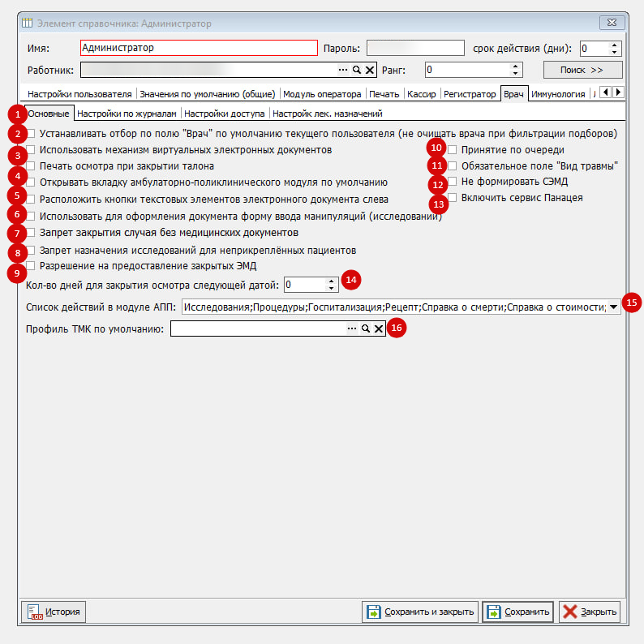Open Настройки по журналам sub-tab
Screen dimensions: 644x644
pyautogui.click(x=127, y=114)
